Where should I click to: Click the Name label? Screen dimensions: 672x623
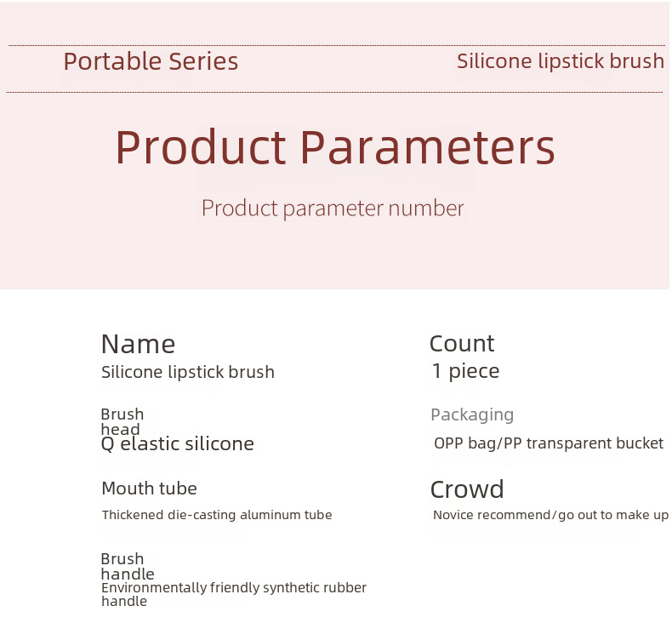138,344
